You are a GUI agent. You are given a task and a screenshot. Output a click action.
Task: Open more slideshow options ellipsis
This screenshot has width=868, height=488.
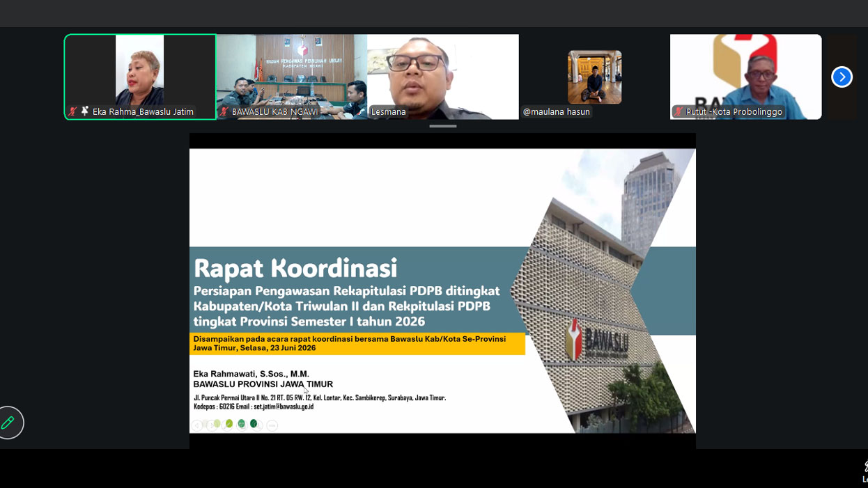(x=272, y=425)
